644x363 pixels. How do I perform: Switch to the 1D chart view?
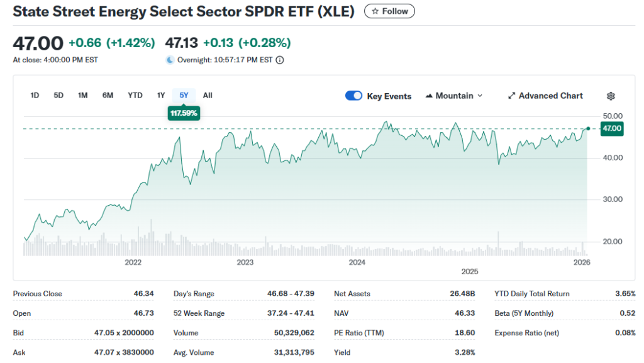point(35,95)
